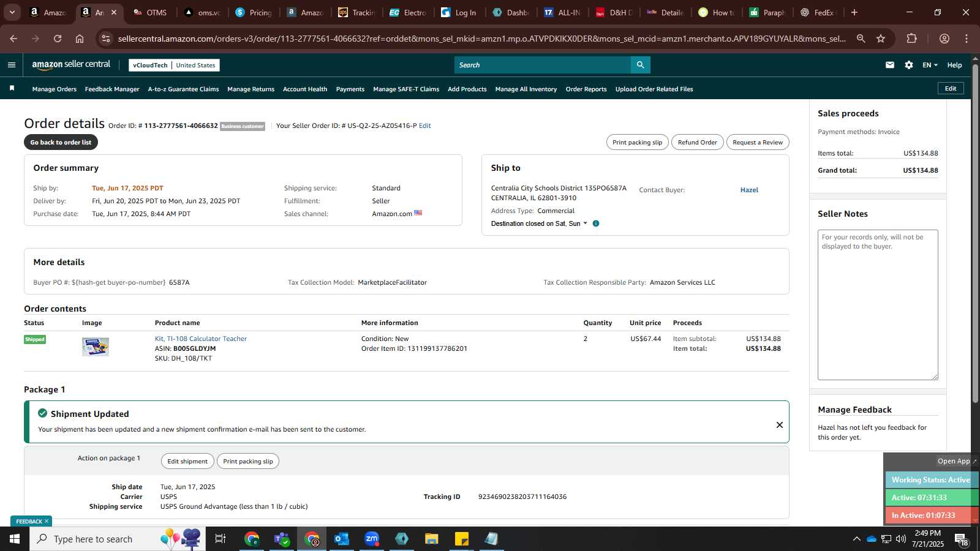The height and width of the screenshot is (551, 980).
Task: Click the browser zoom magnifier icon
Action: (861, 39)
